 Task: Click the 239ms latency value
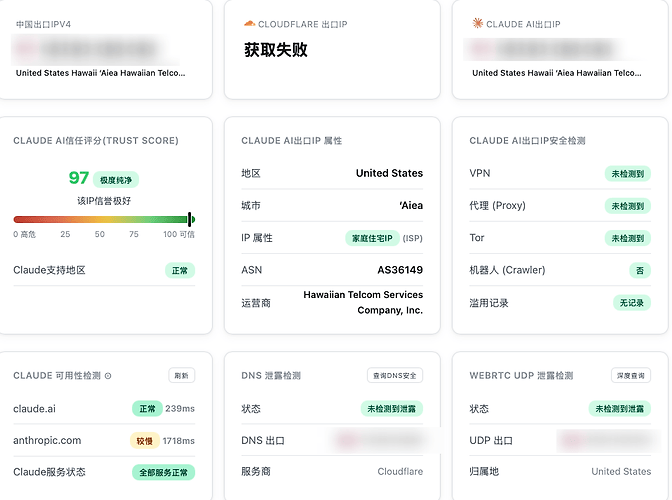[180, 409]
